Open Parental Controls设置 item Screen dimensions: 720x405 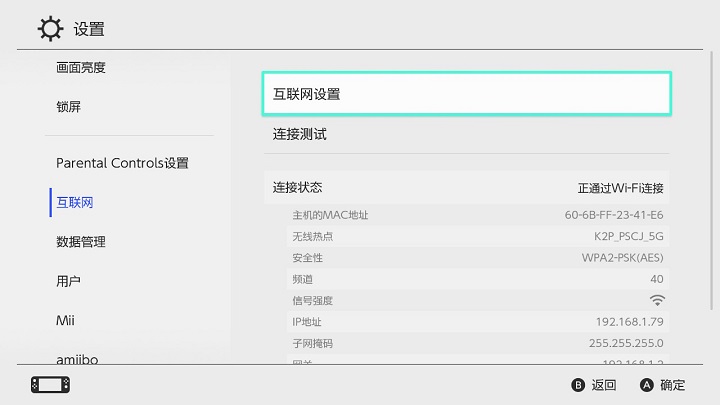click(122, 163)
